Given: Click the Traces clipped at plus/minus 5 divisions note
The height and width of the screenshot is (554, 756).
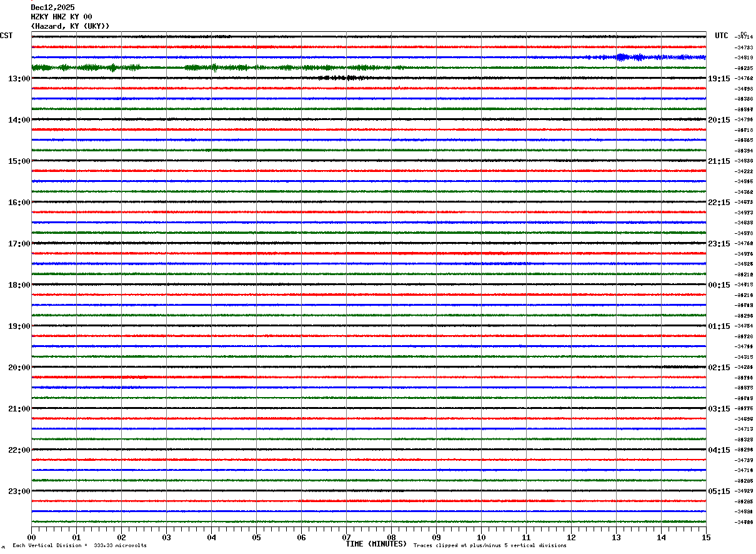Looking at the screenshot, I should click(490, 545).
